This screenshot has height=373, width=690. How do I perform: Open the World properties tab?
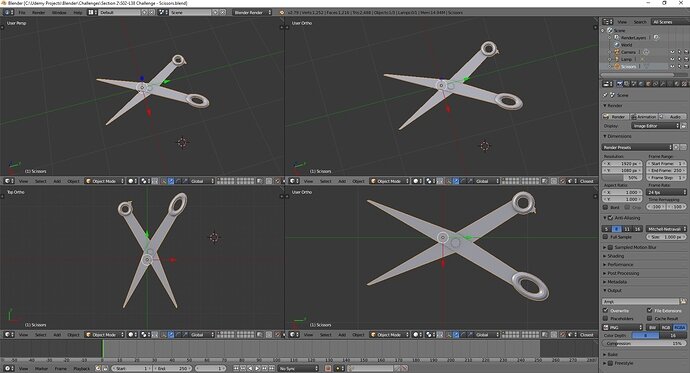tap(641, 84)
